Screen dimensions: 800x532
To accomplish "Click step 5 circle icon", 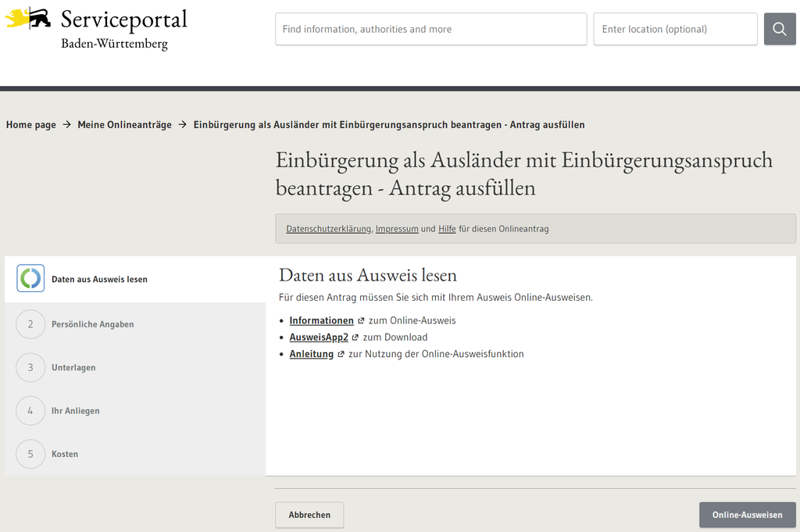I will [x=30, y=454].
